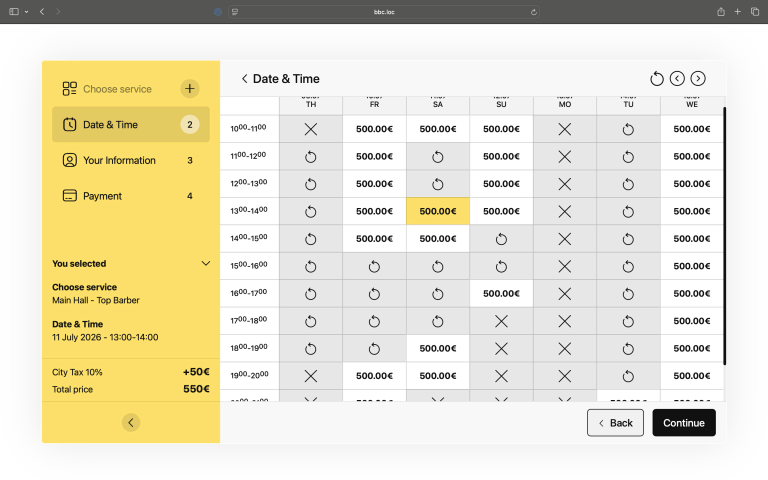Click the refresh icon at Sunday 14:00-15:00
The height and width of the screenshot is (480, 768).
[x=501, y=239]
